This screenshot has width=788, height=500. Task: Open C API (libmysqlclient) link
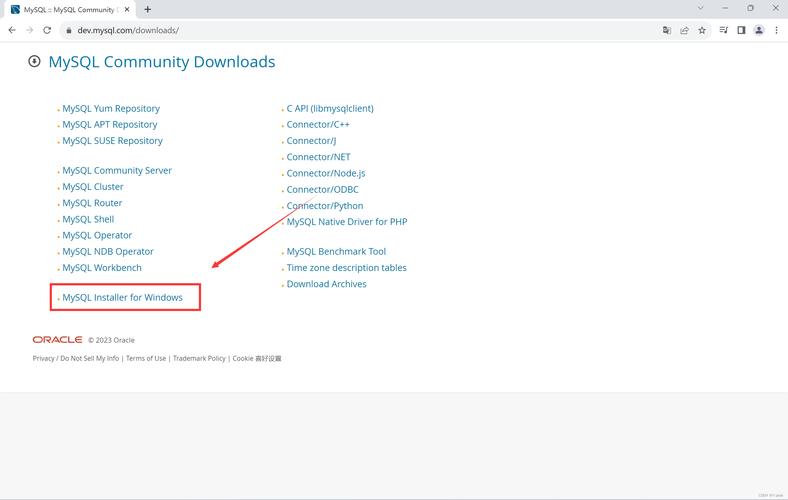click(x=330, y=109)
